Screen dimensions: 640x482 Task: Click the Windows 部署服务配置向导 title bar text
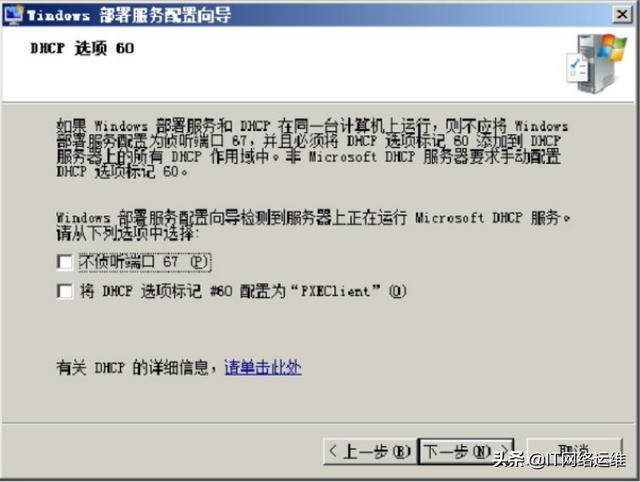[x=129, y=16]
